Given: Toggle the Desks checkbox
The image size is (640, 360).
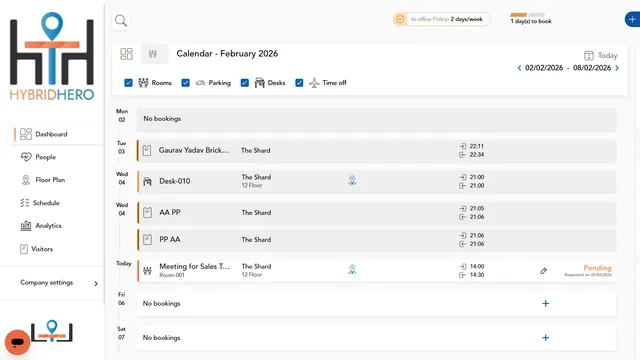Looking at the screenshot, I should click(244, 83).
